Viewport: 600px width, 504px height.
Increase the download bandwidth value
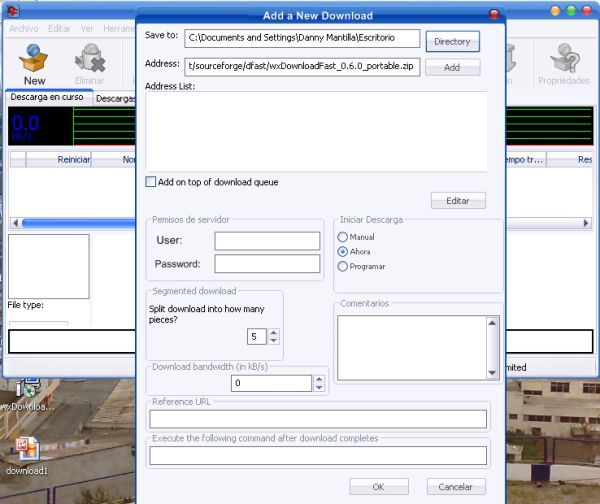pyautogui.click(x=319, y=379)
